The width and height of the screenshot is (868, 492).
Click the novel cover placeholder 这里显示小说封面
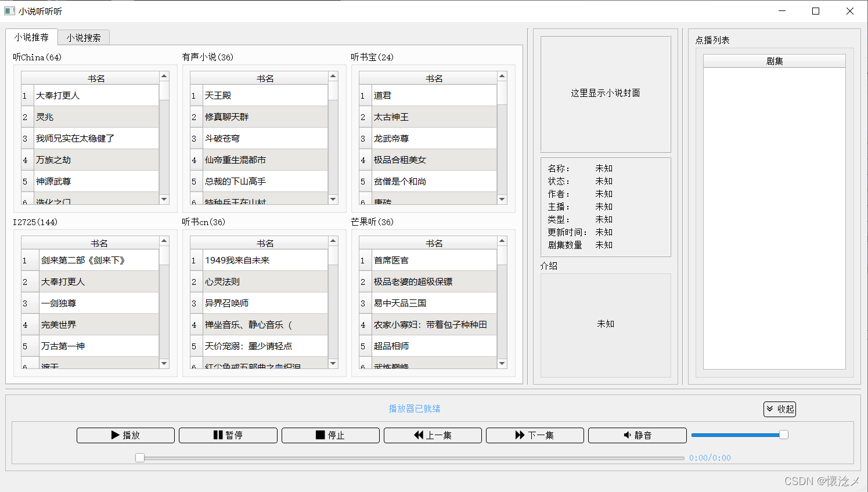(x=606, y=93)
